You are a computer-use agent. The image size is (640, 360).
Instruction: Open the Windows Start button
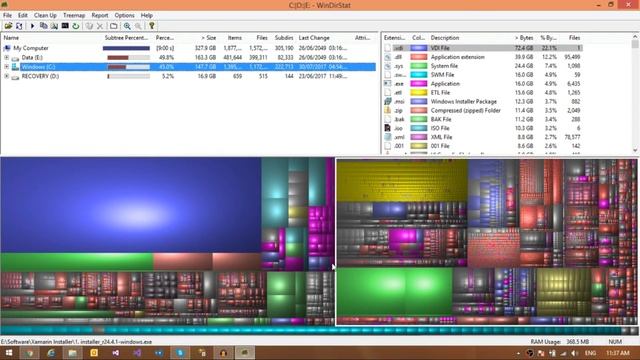pyautogui.click(x=8, y=353)
